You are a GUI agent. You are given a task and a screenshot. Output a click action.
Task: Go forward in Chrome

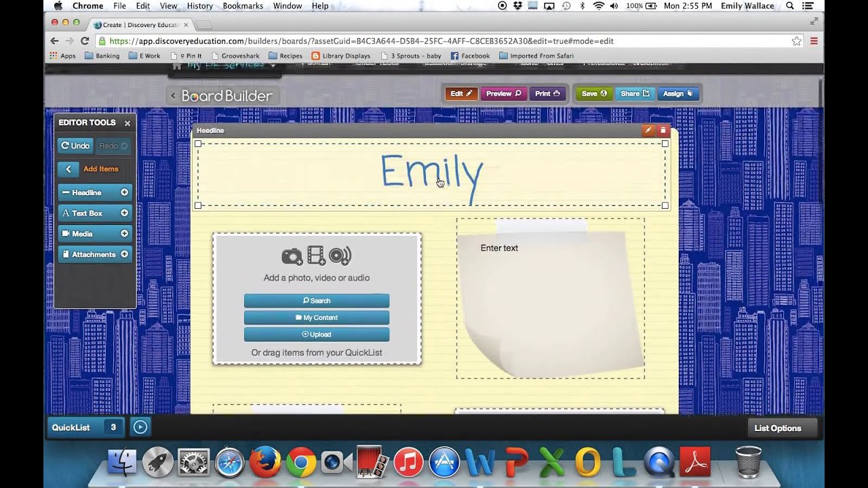[x=69, y=41]
